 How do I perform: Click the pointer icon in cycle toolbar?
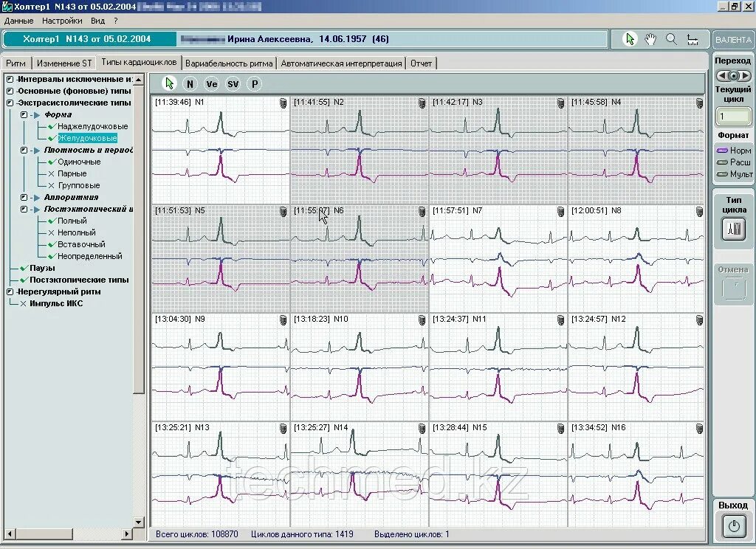pyautogui.click(x=169, y=84)
